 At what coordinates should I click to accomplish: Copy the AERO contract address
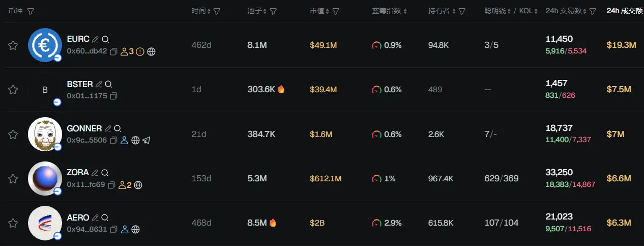tap(113, 229)
